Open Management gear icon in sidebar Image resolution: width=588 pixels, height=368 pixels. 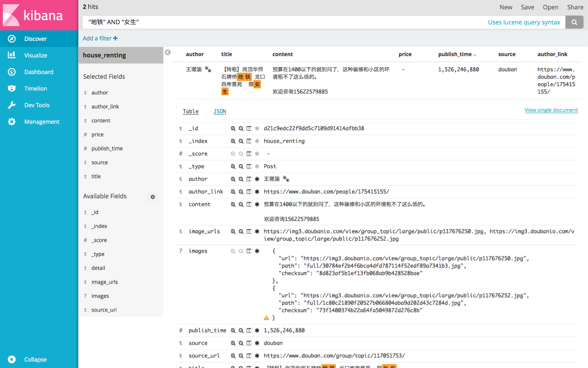tap(12, 121)
